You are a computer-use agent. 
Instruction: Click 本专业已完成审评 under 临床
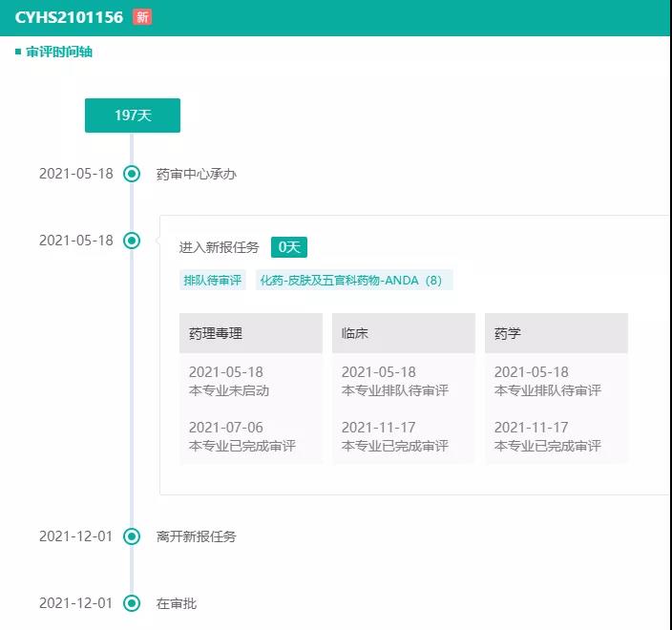pos(395,446)
